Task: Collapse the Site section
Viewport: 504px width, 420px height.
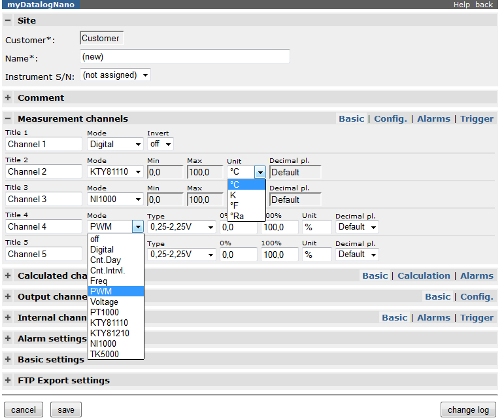Action: pos(8,20)
